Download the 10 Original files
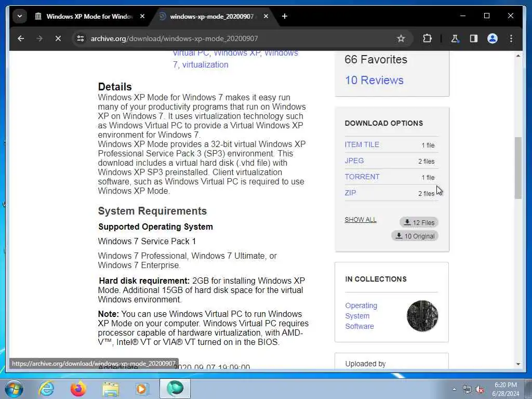The height and width of the screenshot is (399, 532). pos(415,236)
